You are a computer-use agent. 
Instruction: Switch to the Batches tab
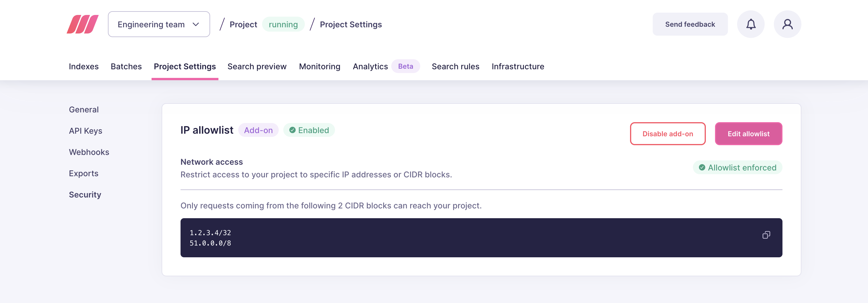(126, 66)
